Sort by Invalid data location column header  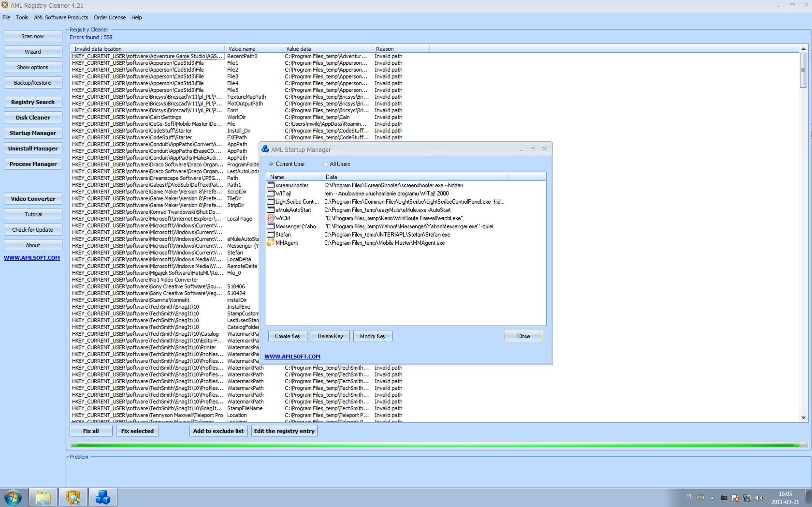pos(147,49)
